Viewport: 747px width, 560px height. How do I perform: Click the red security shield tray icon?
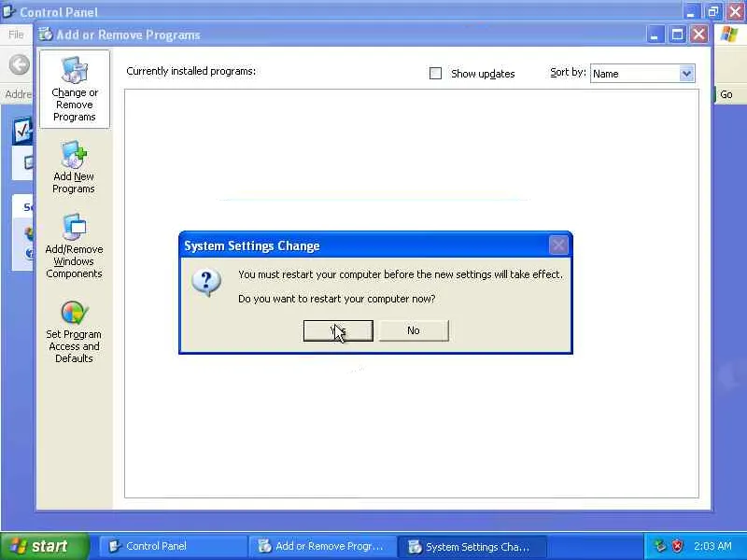[x=677, y=546]
